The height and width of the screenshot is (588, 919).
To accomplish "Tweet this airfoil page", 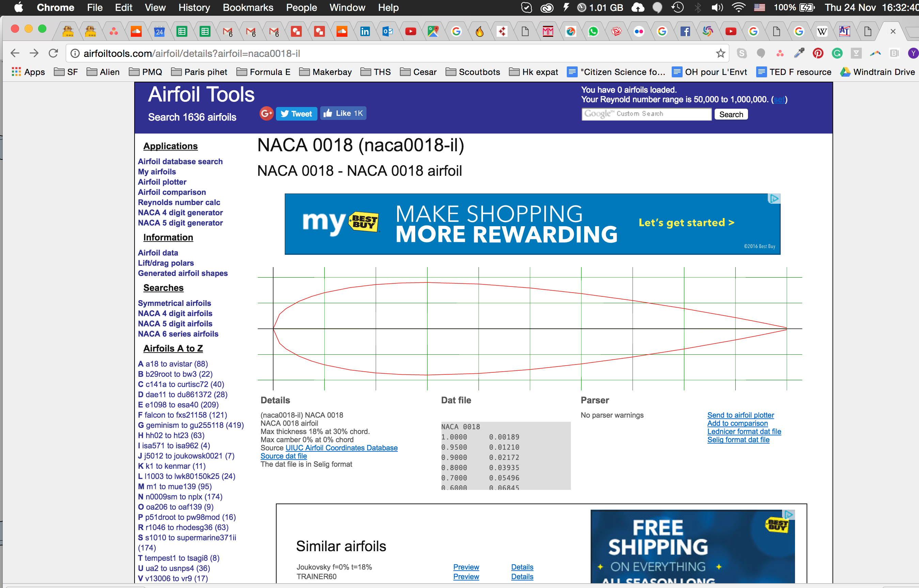I will tap(297, 113).
